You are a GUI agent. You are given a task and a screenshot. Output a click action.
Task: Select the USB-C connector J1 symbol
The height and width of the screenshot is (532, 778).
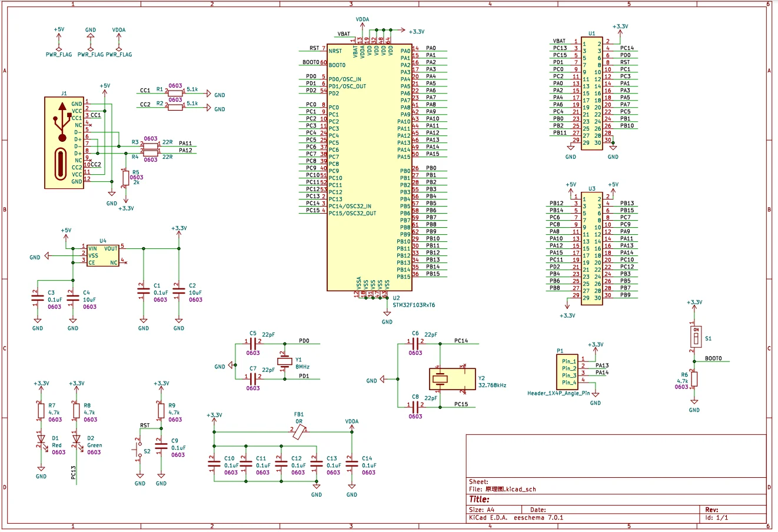click(64, 143)
